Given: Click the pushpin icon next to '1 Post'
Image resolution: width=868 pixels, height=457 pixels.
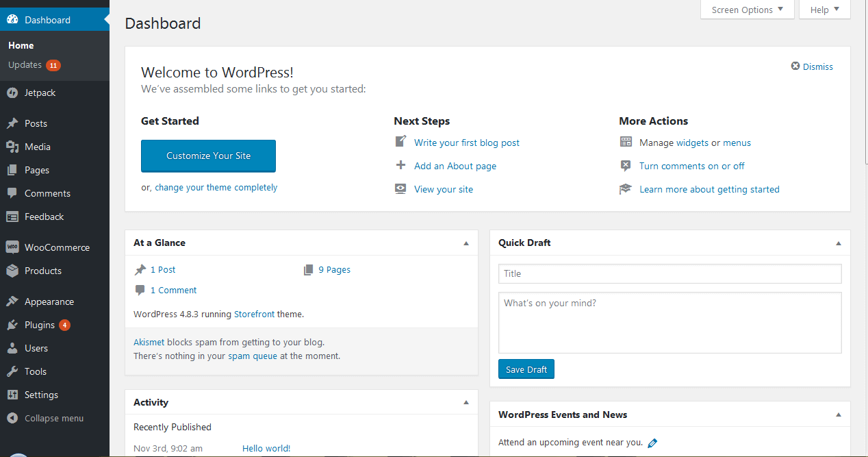Looking at the screenshot, I should pyautogui.click(x=140, y=269).
